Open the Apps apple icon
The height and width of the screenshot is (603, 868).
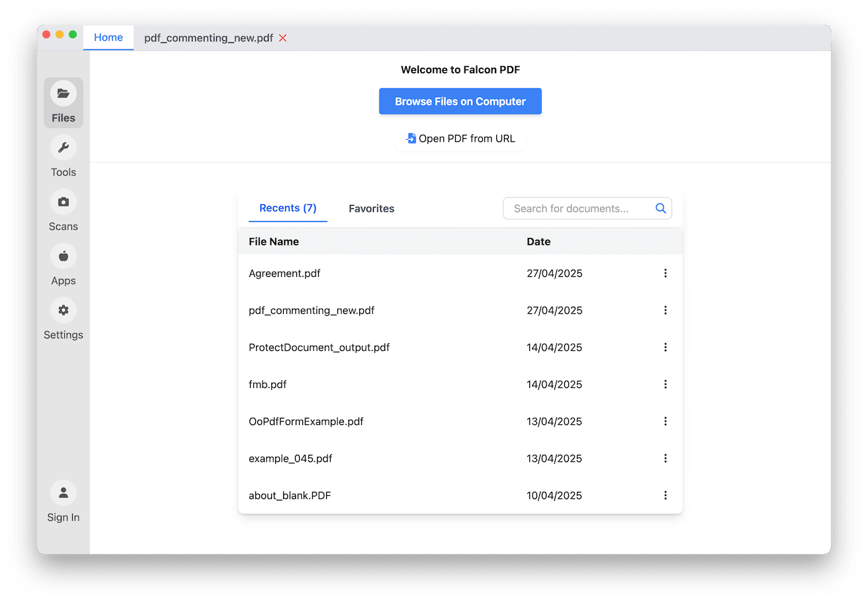(x=64, y=256)
